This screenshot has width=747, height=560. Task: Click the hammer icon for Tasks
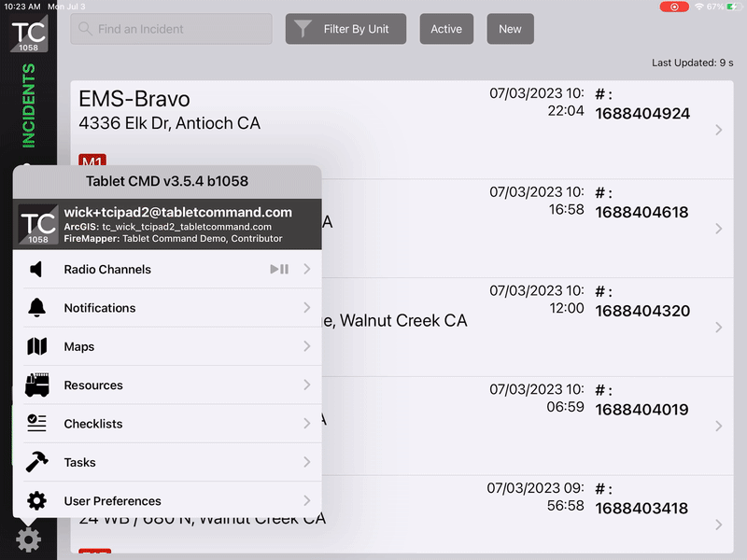[x=36, y=462]
